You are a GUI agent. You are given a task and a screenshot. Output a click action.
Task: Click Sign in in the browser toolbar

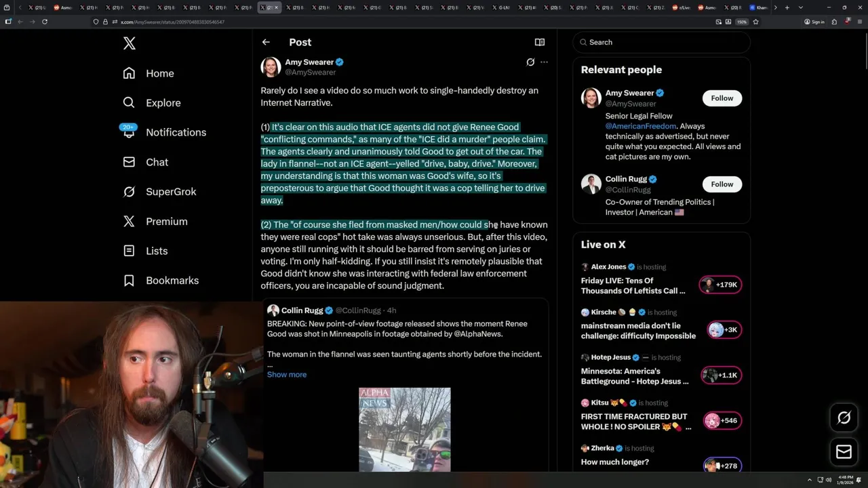point(814,22)
